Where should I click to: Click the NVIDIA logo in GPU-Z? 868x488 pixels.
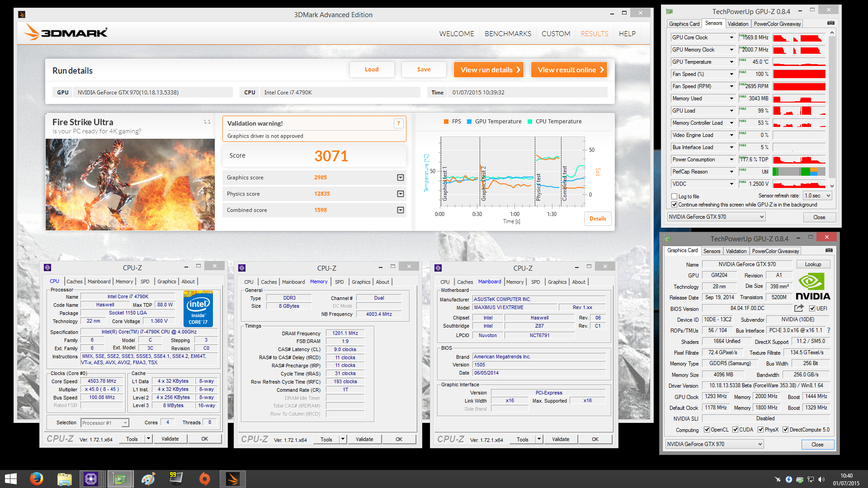pyautogui.click(x=813, y=286)
